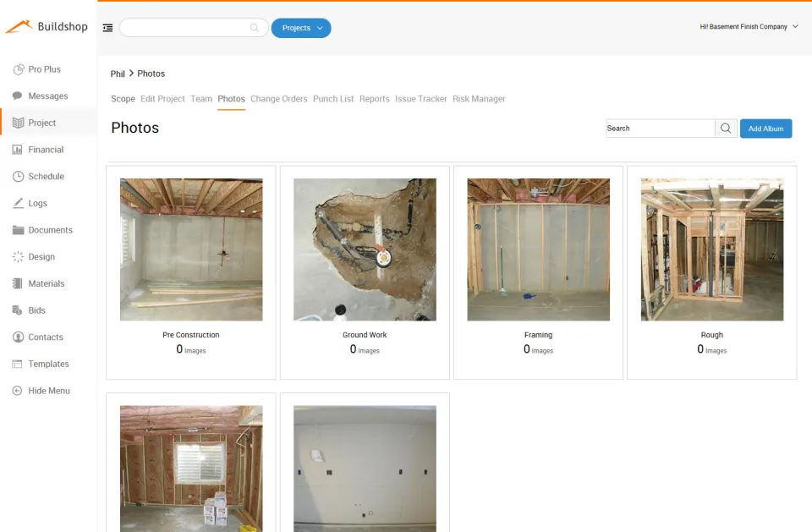Image resolution: width=812 pixels, height=532 pixels.
Task: Open the Pre Construction album thumbnail
Action: pyautogui.click(x=191, y=250)
